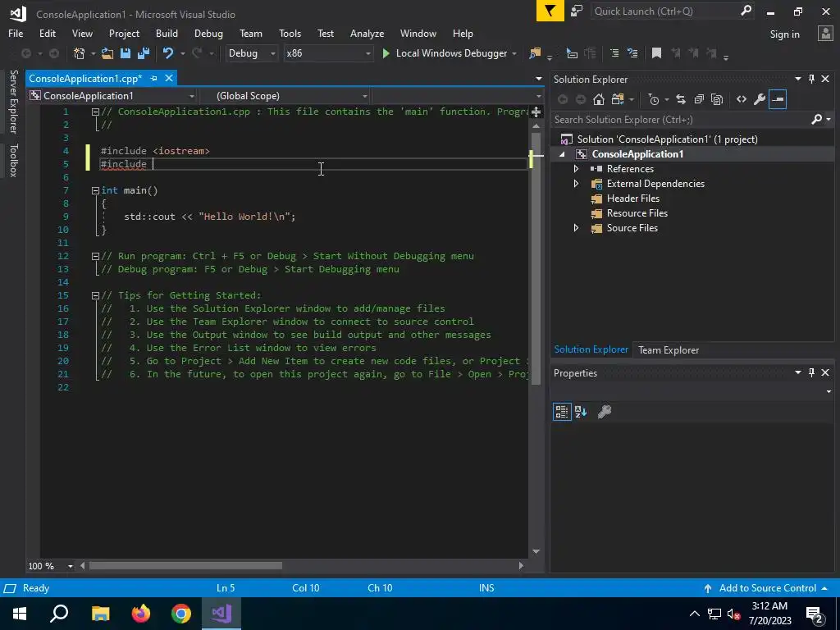Click the Home icon in Solution Explorer
This screenshot has height=630, width=840.
[x=599, y=99]
